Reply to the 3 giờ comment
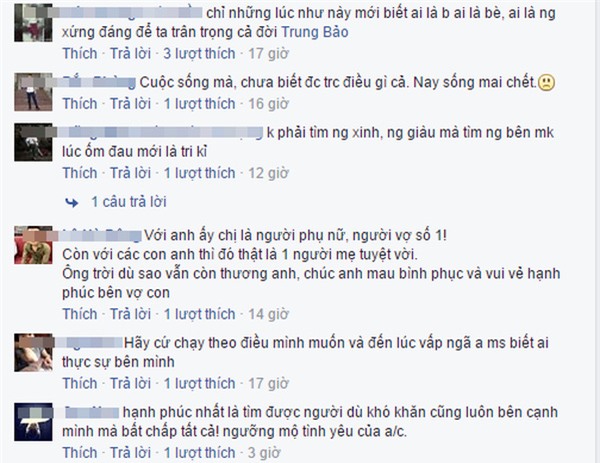 130,453
